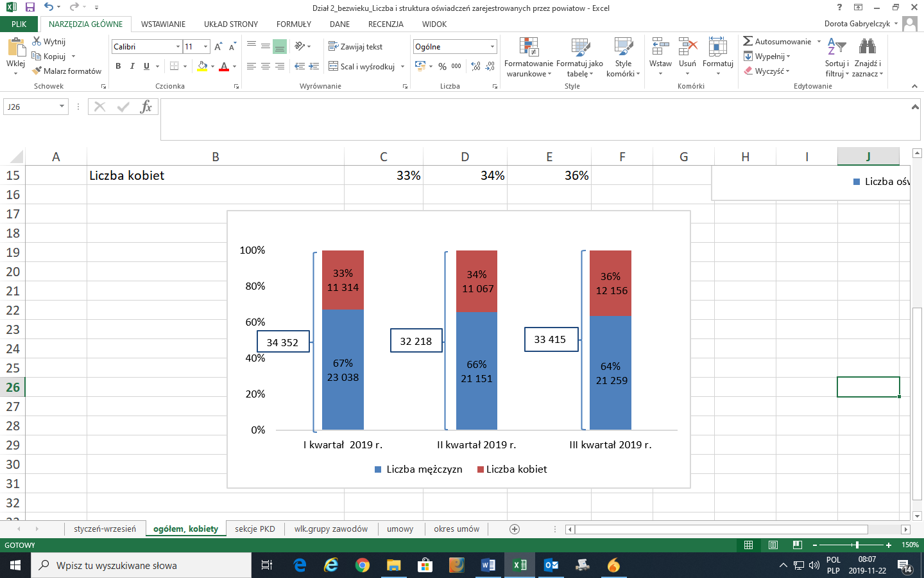This screenshot has width=924, height=578.
Task: Open the sekcje PKD sheet tab
Action: (x=255, y=529)
